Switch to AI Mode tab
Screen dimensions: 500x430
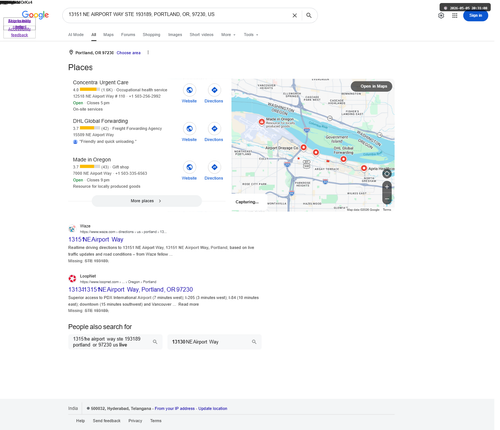tap(76, 35)
